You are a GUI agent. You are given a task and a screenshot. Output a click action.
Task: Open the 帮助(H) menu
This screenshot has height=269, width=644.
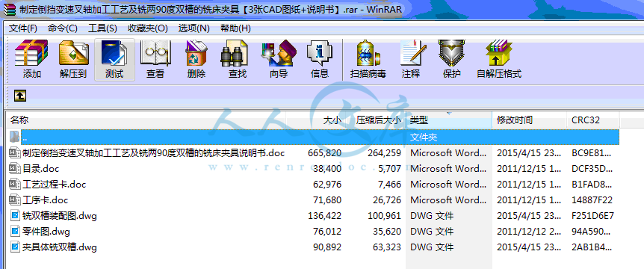click(x=235, y=28)
